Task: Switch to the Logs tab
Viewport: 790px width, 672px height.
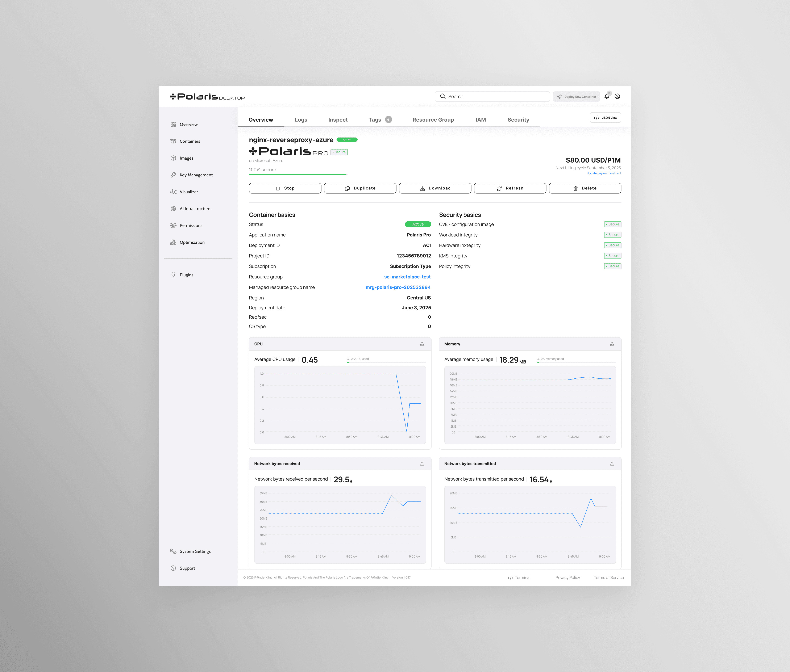Action: [x=301, y=120]
